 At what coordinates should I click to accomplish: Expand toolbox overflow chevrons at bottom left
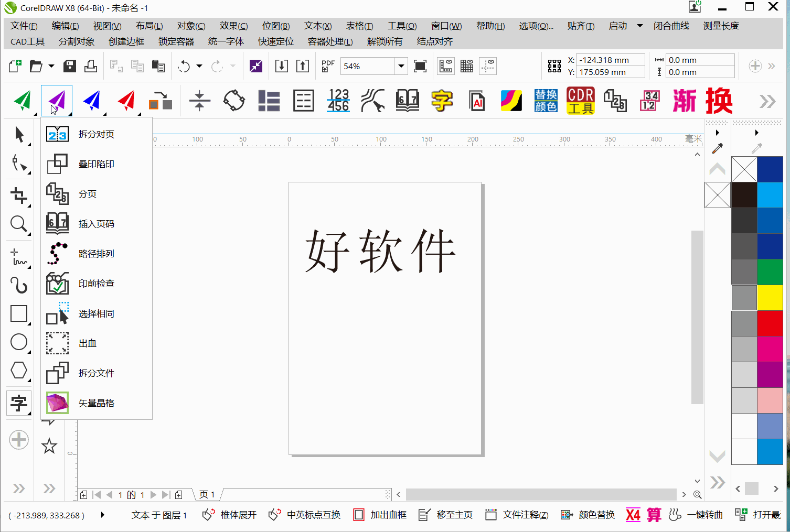point(19,488)
